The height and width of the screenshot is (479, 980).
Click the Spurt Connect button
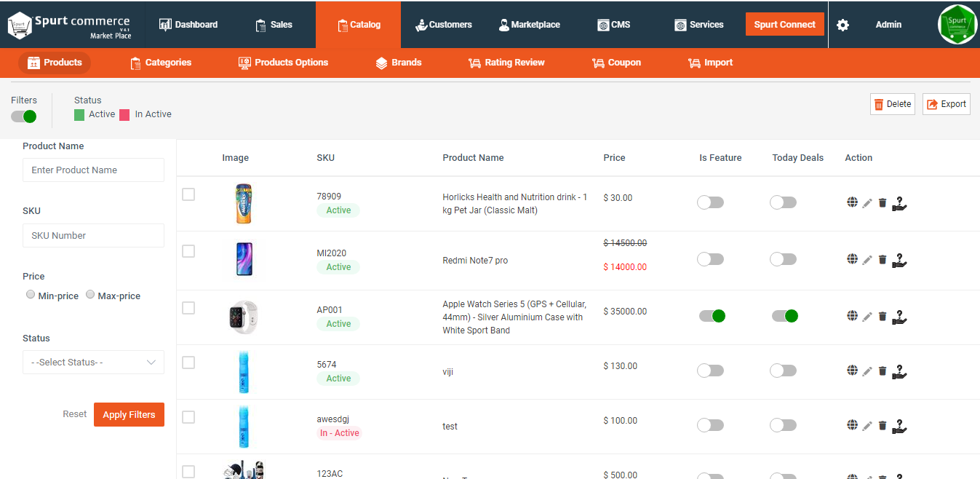click(x=784, y=25)
